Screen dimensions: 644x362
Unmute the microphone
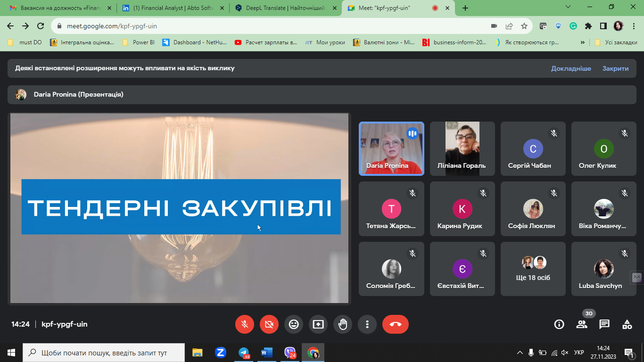click(245, 324)
